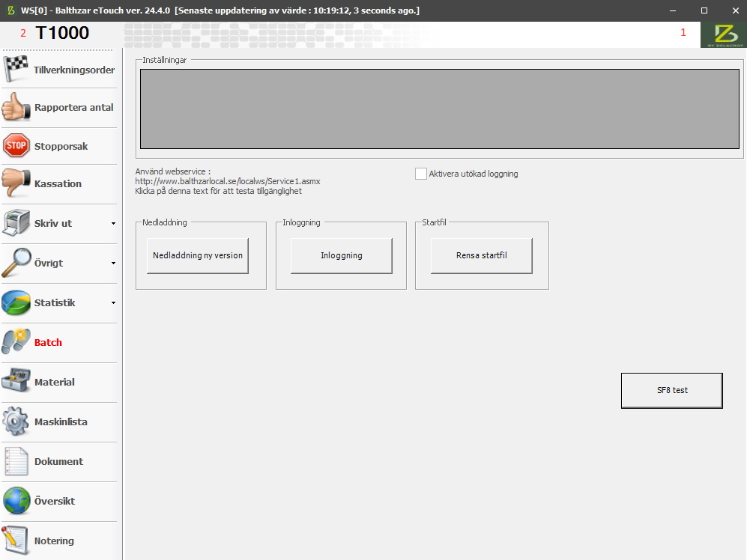Minimize the Balthzar eTouch window
Image resolution: width=747 pixels, height=560 pixels.
coord(673,10)
